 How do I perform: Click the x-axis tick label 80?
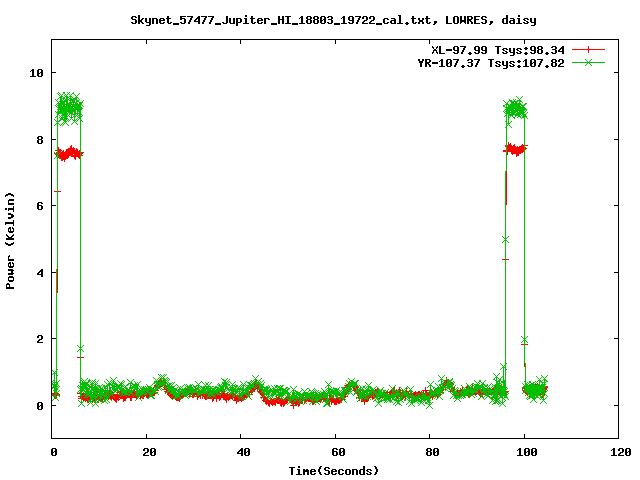click(x=432, y=452)
